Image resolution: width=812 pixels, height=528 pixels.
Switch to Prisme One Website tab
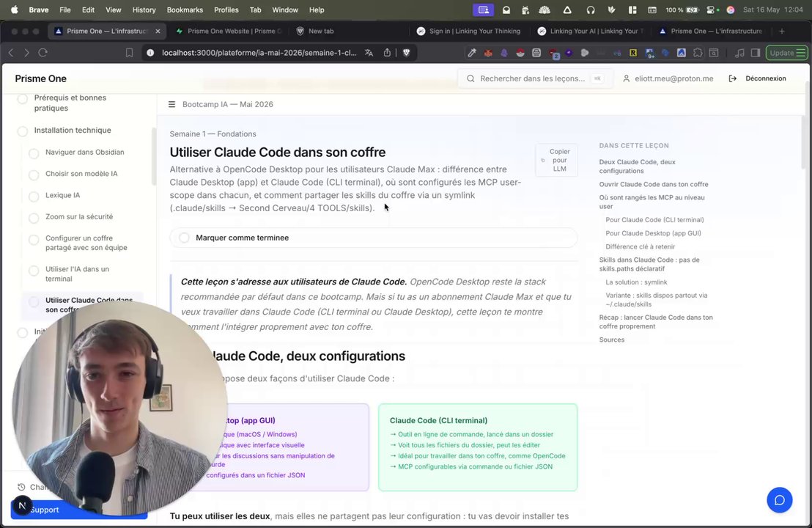(x=229, y=31)
